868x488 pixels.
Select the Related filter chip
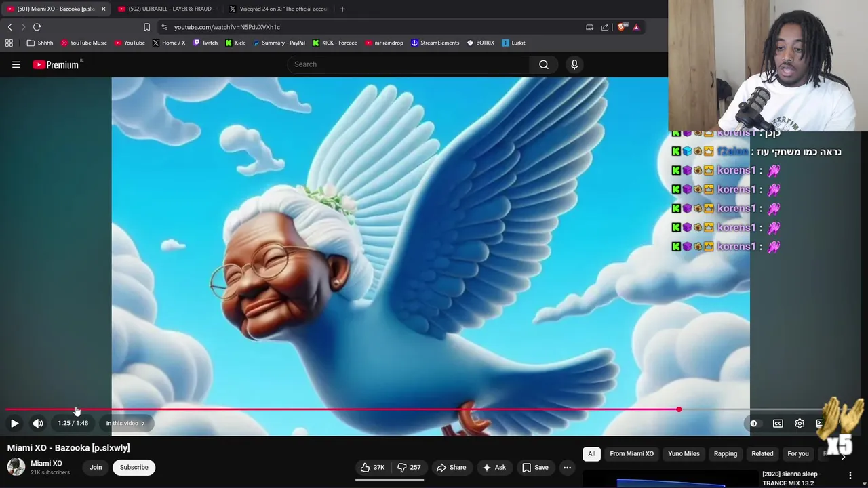pyautogui.click(x=762, y=453)
